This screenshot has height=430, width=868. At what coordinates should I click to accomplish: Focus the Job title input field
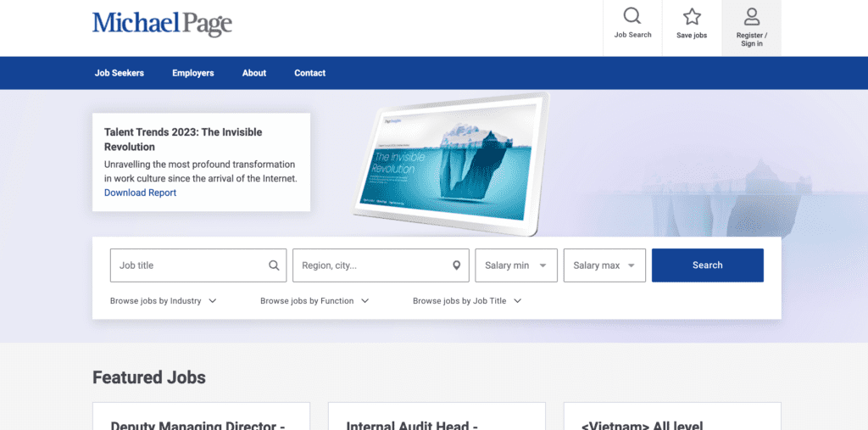pyautogui.click(x=198, y=265)
